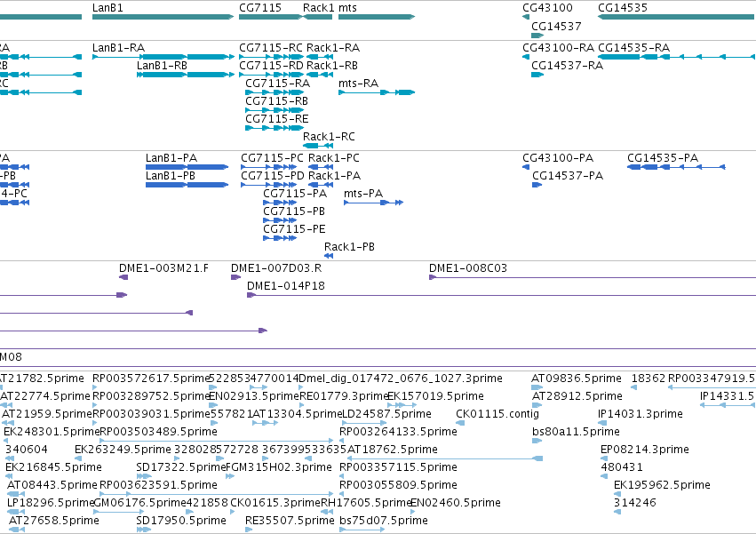Select the EP08214.3prime EST label
Screen dimensions: 756x534
coord(645,450)
